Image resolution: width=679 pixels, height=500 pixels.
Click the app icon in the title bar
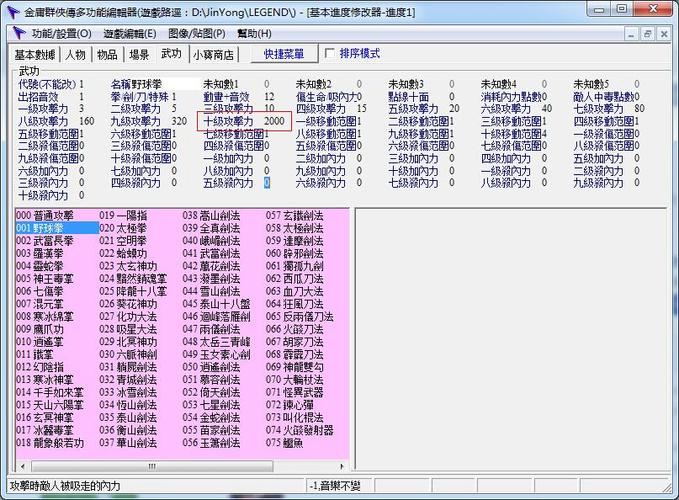coord(13,12)
